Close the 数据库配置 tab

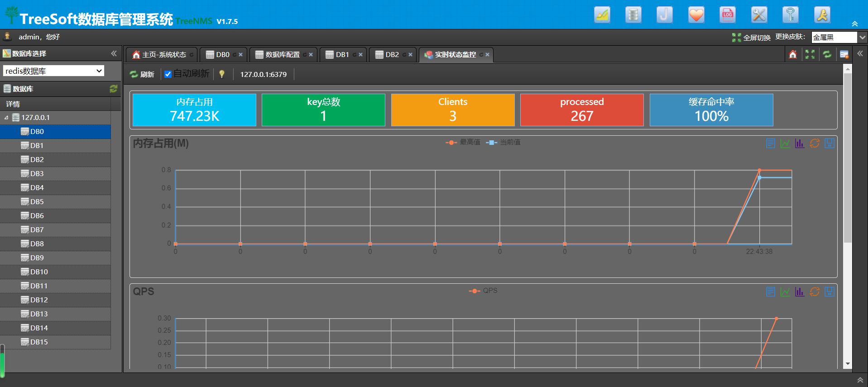tap(311, 55)
